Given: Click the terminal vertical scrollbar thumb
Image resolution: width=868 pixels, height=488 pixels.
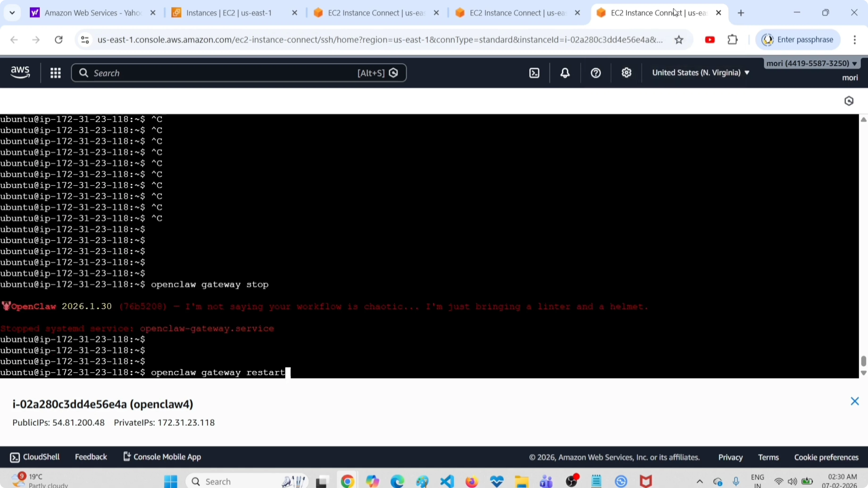Looking at the screenshot, I should pyautogui.click(x=863, y=361).
